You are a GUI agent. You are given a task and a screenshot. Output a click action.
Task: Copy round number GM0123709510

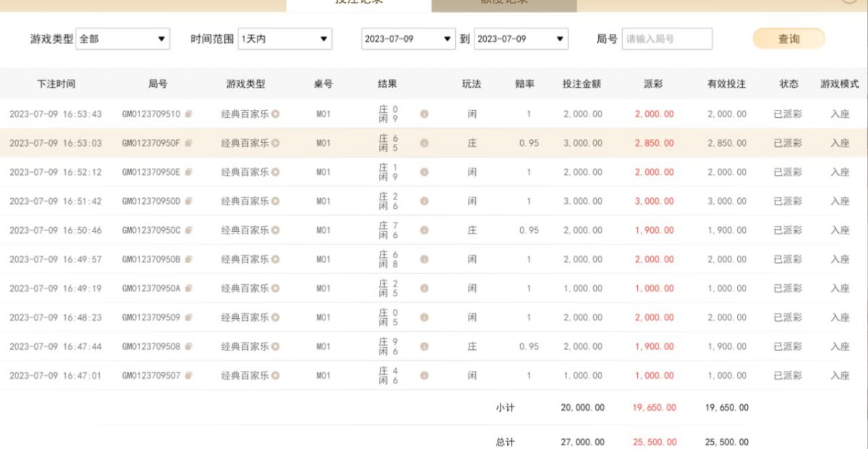(189, 114)
